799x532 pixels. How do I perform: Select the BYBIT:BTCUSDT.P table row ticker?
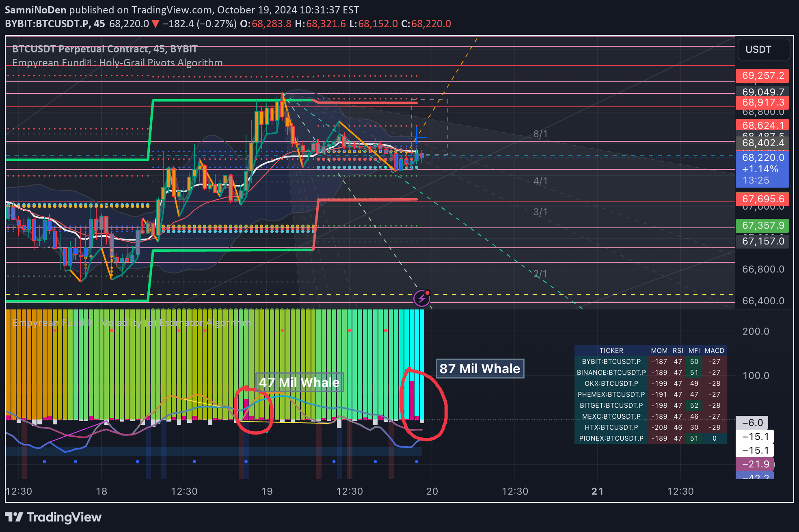click(611, 361)
